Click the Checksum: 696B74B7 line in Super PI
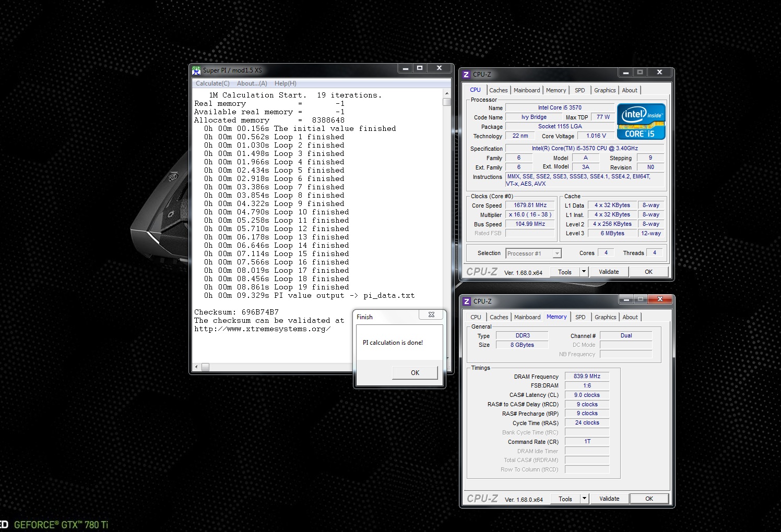This screenshot has height=532, width=781. (236, 312)
